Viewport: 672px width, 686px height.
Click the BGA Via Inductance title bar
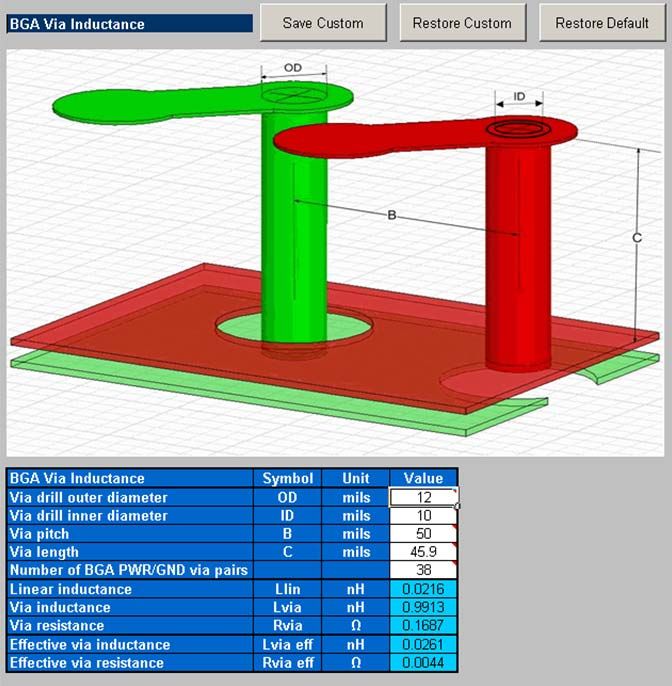tap(130, 24)
